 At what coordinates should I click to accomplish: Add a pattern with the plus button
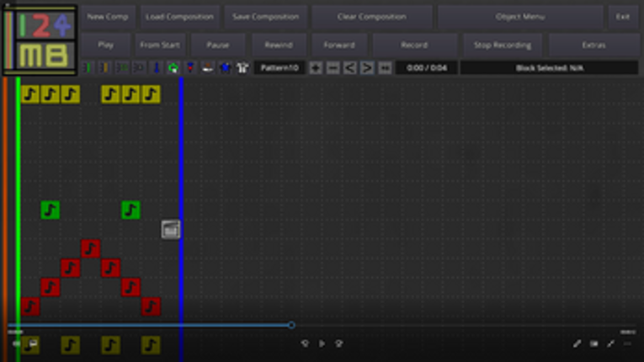tap(316, 68)
